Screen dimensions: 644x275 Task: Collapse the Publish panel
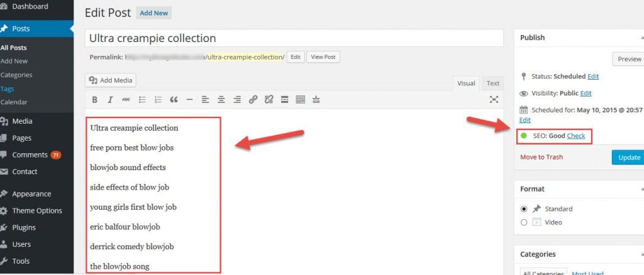(x=639, y=38)
